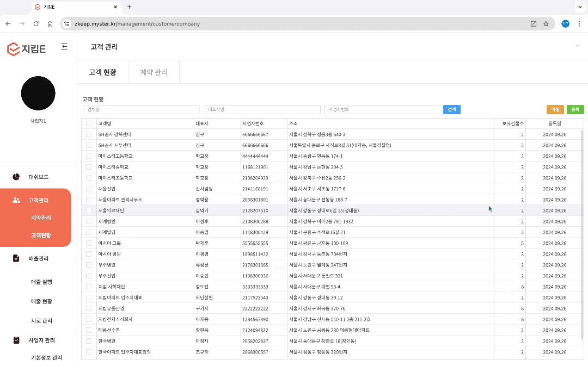Click the 대쉬보드 pie chart icon
The width and height of the screenshot is (588, 366).
(16, 177)
